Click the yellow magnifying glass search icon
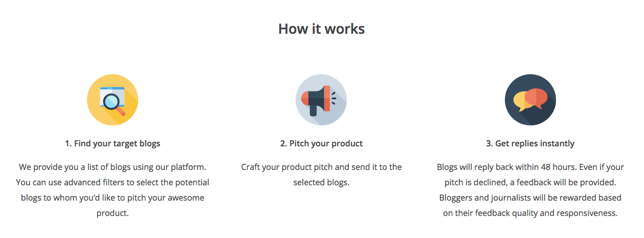This screenshot has width=644, height=238. point(113,100)
